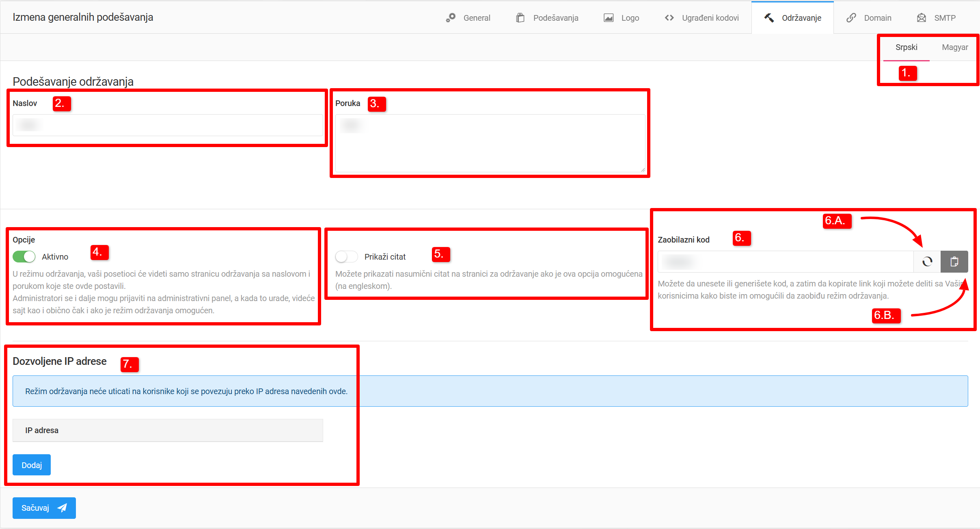Copy bypass link with clipboard button
The height and width of the screenshot is (529, 980).
(954, 262)
